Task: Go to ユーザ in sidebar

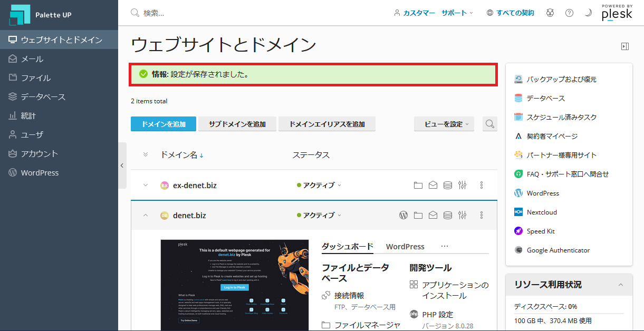Action: point(59,134)
